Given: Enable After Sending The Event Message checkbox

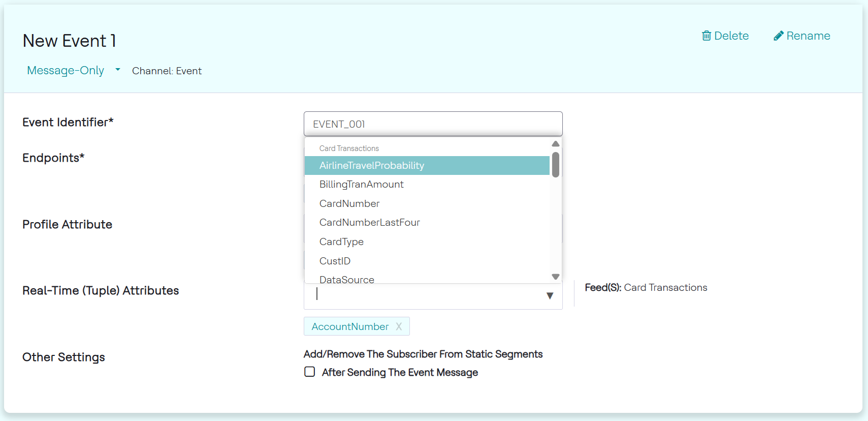Looking at the screenshot, I should click(x=310, y=372).
